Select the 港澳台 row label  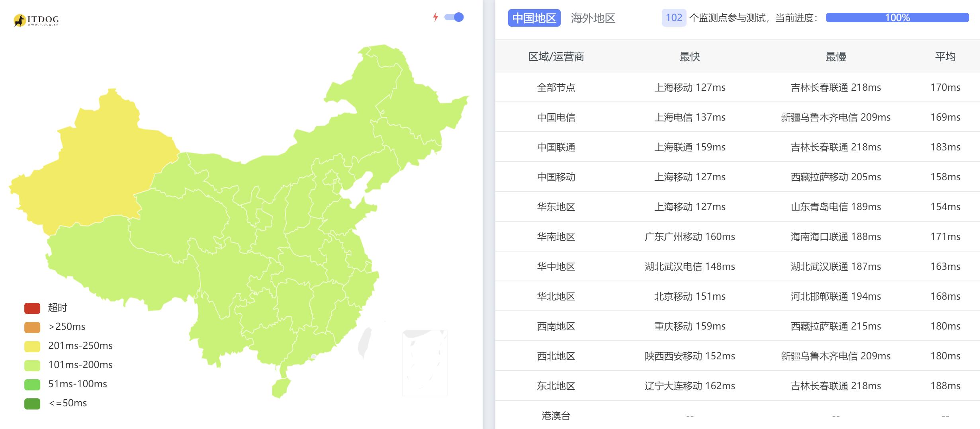556,416
